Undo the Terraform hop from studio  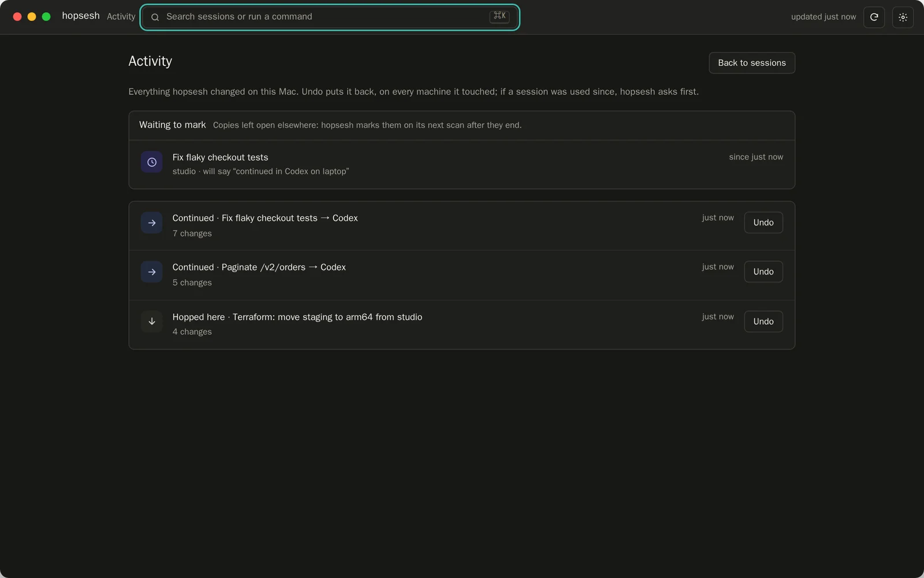763,321
